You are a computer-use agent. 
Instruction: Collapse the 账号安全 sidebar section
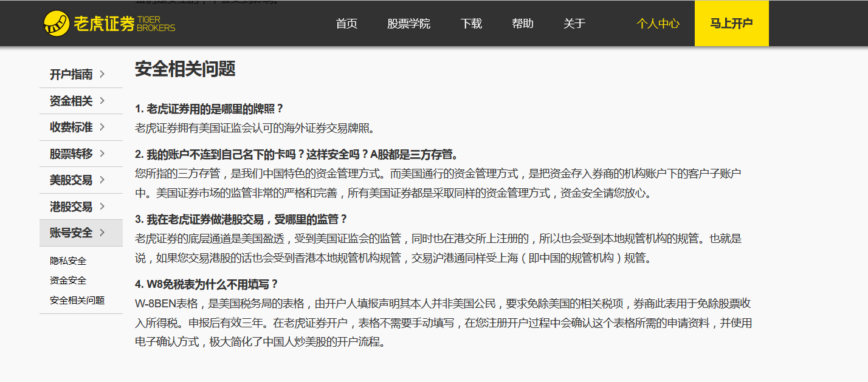[x=70, y=233]
